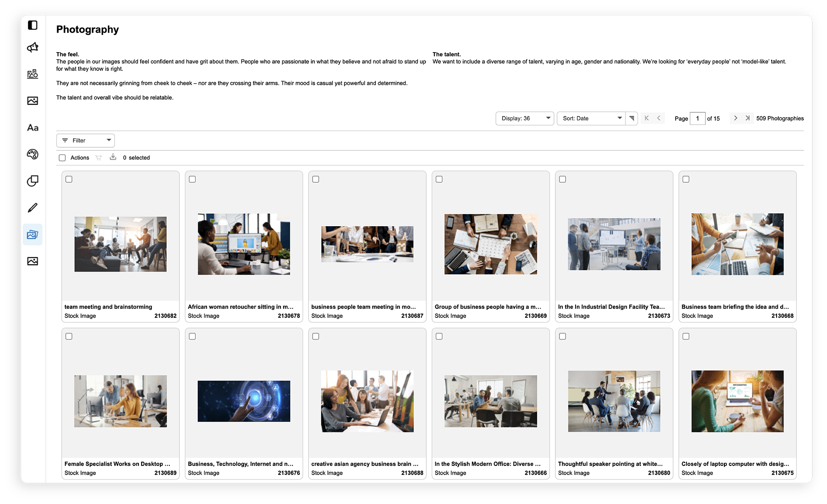This screenshot has height=504, width=827.
Task: Open the megaphone campaigns section
Action: 33,48
